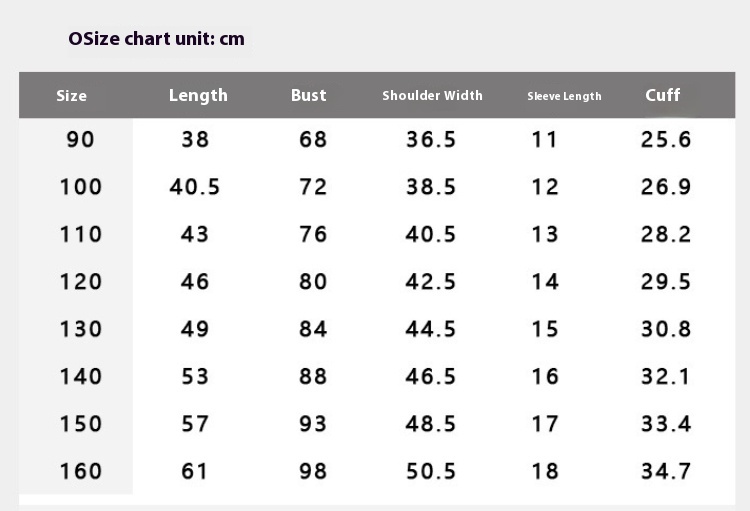The image size is (750, 511).
Task: Click the Cuff value 25.6
Action: click(x=666, y=139)
